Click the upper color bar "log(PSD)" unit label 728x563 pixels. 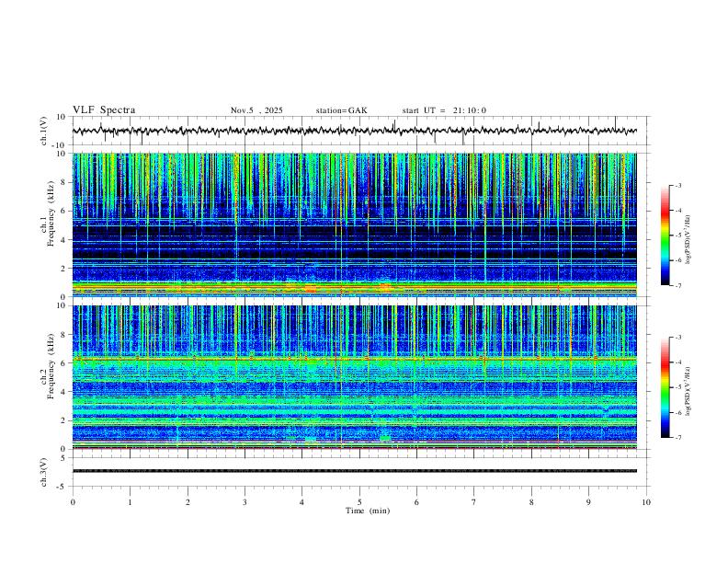688,239
